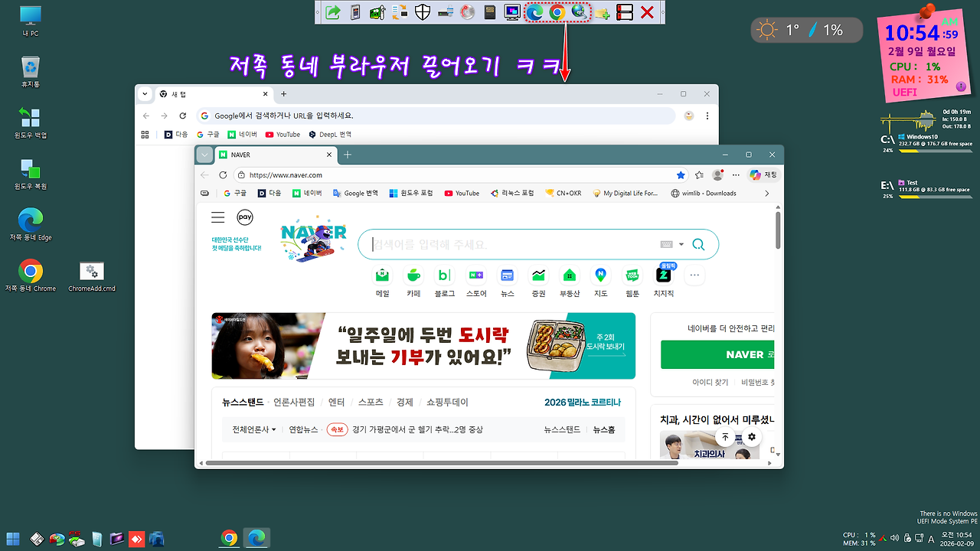
Task: Click red AnyDesk icon on taskbar
Action: coord(137,539)
